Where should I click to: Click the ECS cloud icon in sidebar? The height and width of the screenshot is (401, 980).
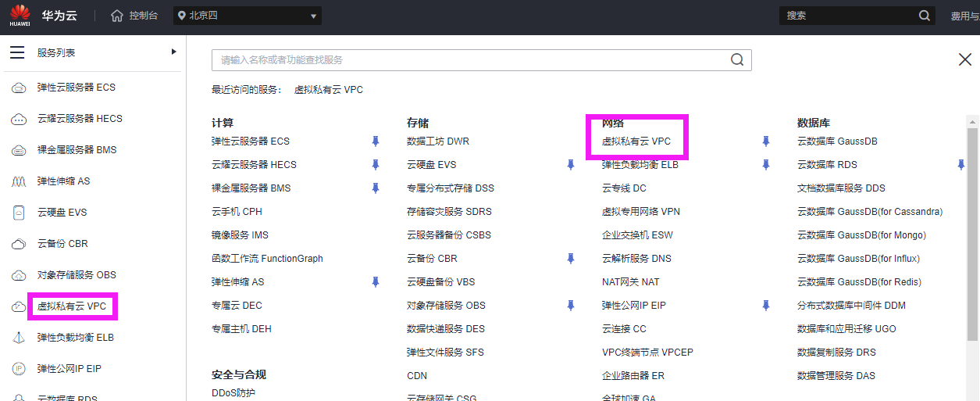(19, 88)
